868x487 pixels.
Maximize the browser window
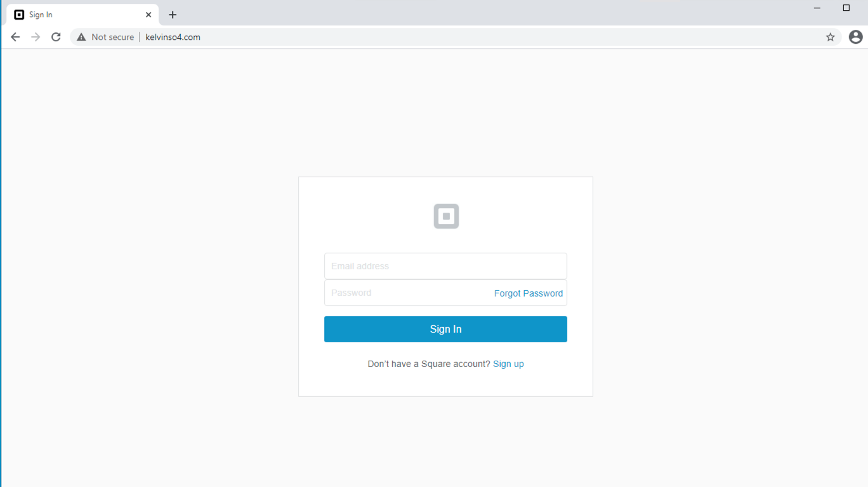tap(846, 8)
